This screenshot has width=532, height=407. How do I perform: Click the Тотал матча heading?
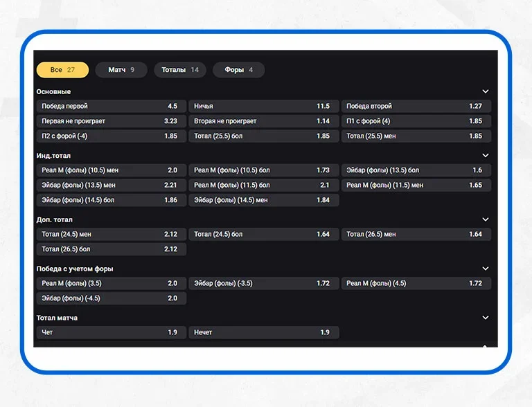pos(57,318)
